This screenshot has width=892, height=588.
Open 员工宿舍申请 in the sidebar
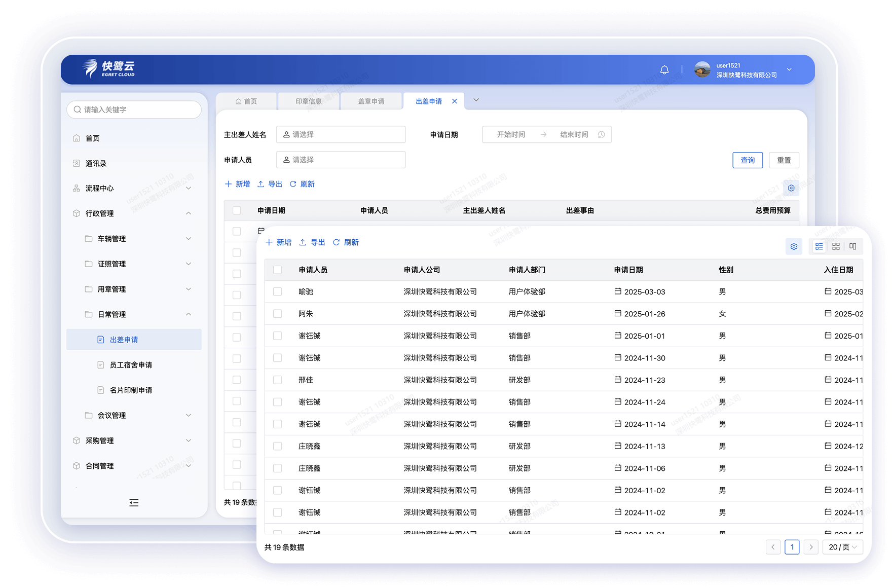(x=131, y=365)
